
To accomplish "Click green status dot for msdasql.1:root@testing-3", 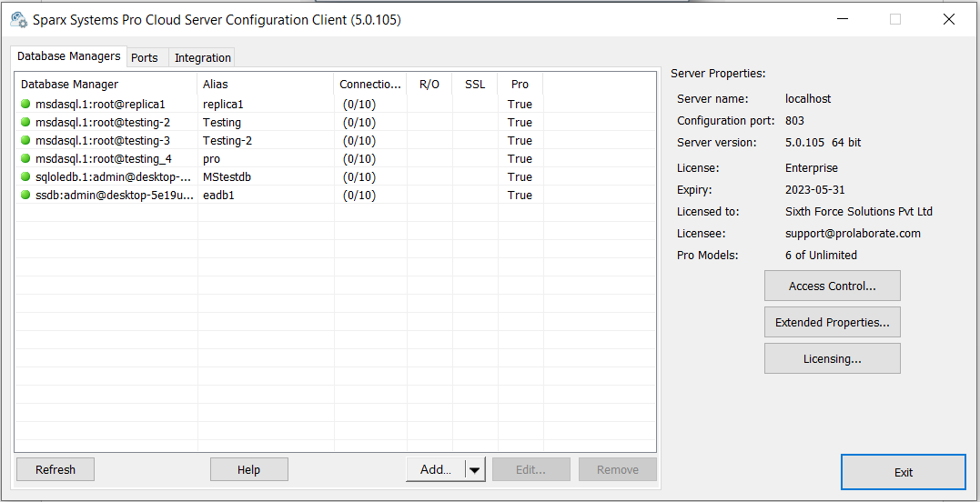I will point(25,140).
